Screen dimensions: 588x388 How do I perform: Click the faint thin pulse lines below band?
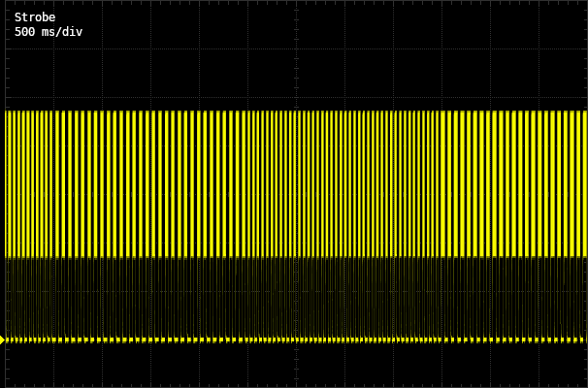[294, 298]
